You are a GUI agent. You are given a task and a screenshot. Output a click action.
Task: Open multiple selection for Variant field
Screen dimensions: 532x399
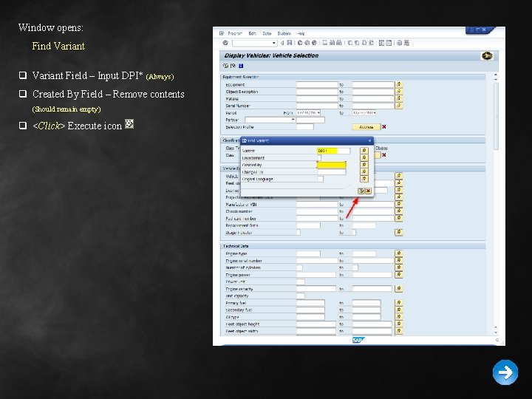pyautogui.click(x=364, y=151)
